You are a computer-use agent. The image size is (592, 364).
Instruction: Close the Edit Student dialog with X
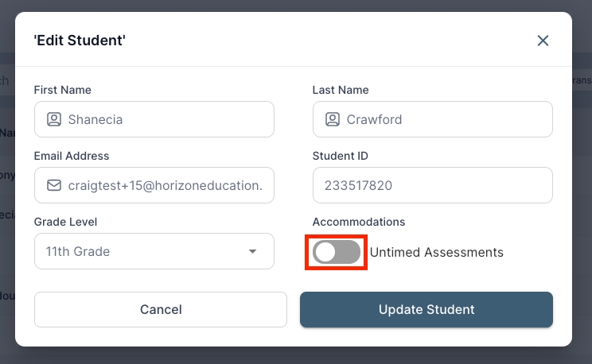(x=543, y=41)
